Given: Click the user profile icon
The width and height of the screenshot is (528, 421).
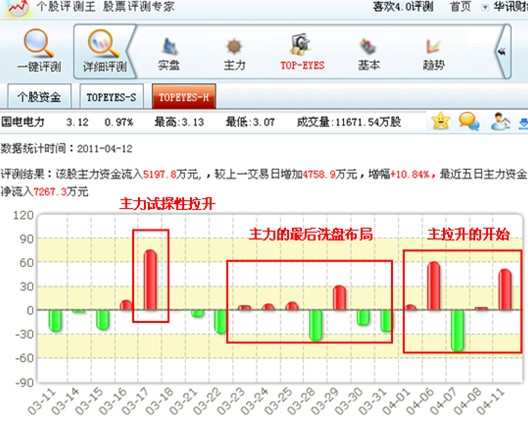Looking at the screenshot, I should click(x=500, y=121).
